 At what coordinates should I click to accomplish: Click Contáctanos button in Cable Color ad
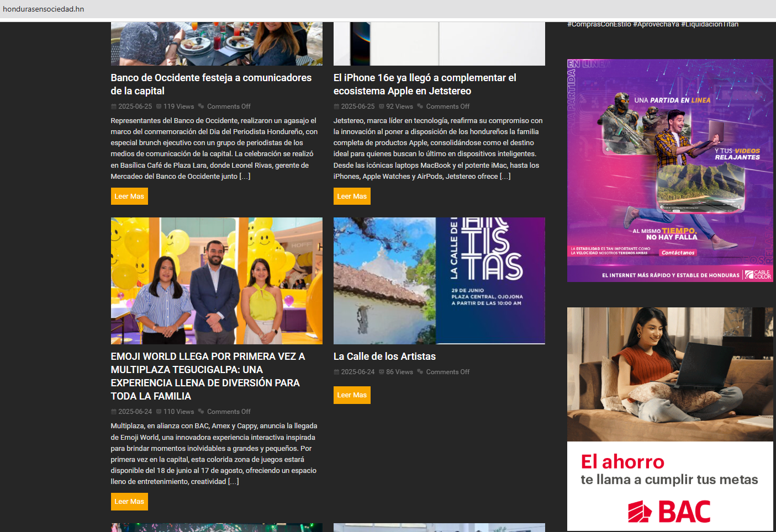678,253
